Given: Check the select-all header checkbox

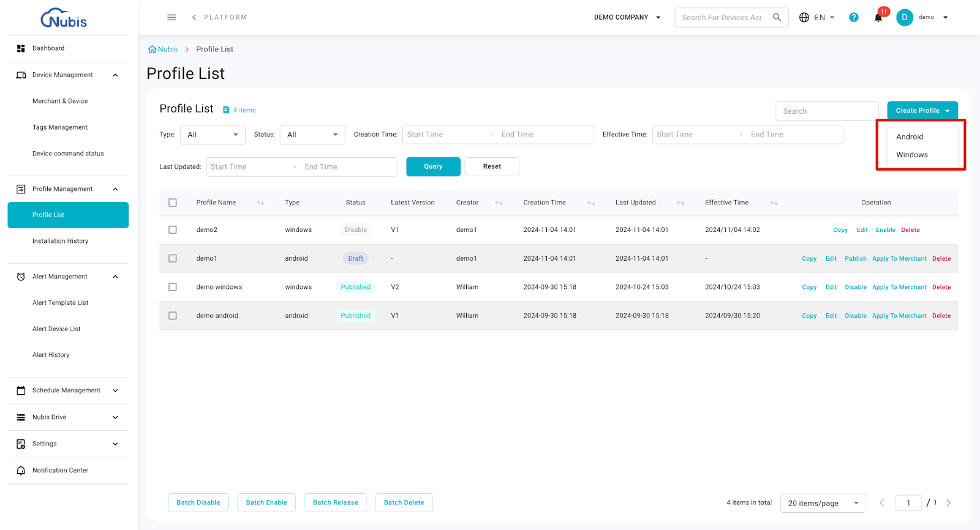Looking at the screenshot, I should (x=173, y=203).
